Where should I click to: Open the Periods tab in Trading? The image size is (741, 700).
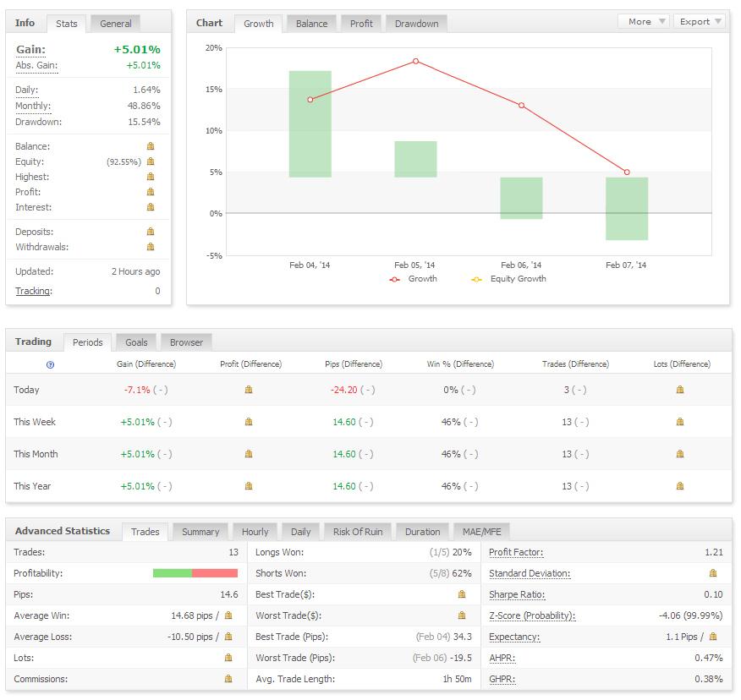(87, 342)
